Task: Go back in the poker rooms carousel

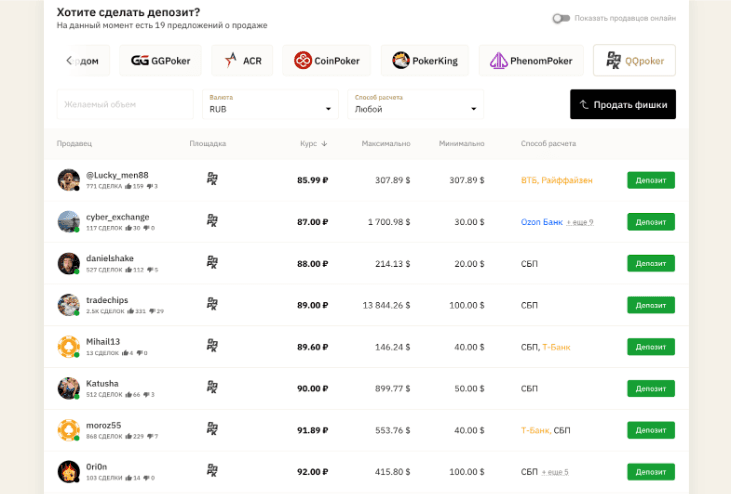Action: [69, 61]
